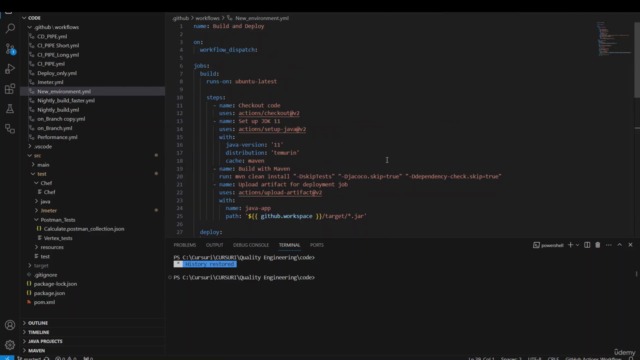Select New_environment.yml in explorer
Image resolution: width=640 pixels, height=360 pixels.
click(x=92, y=91)
